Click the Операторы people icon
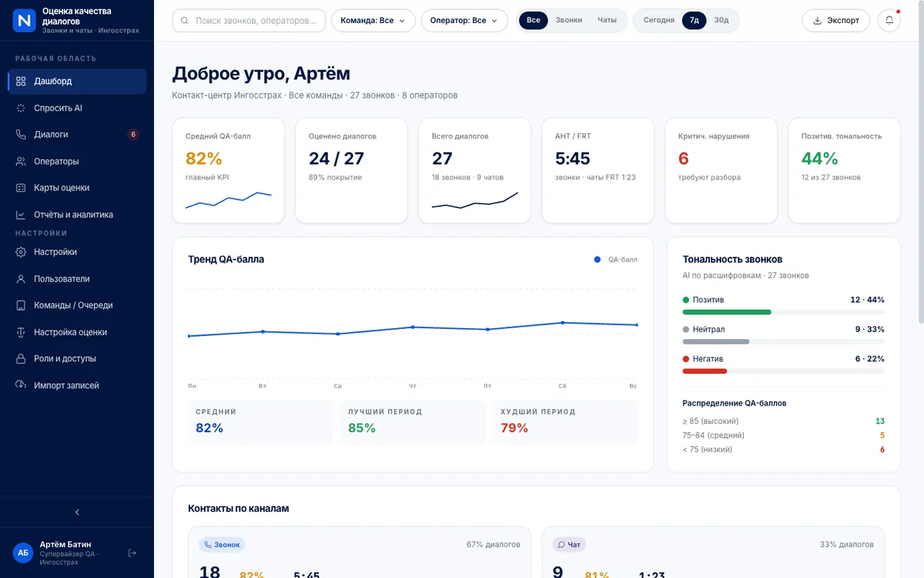The height and width of the screenshot is (578, 924). pyautogui.click(x=21, y=161)
